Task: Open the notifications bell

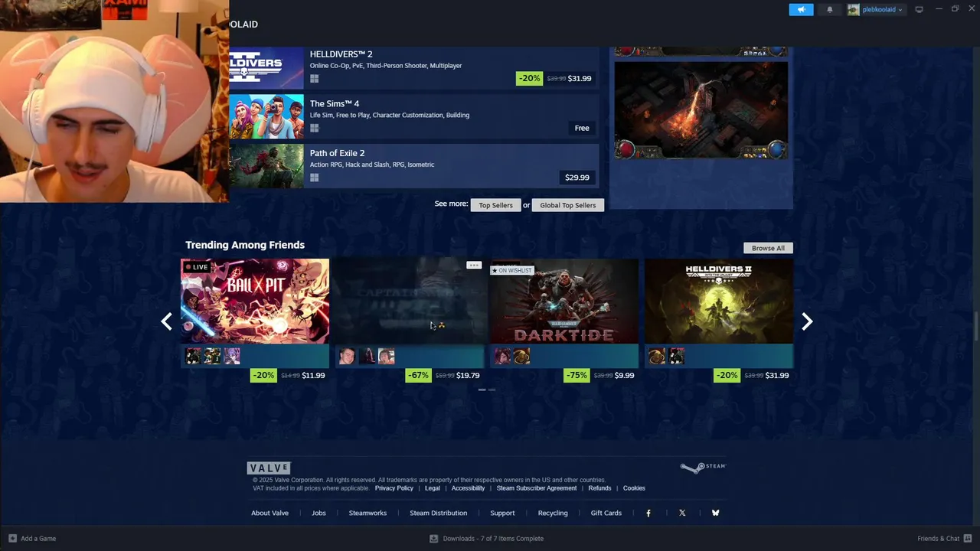Action: point(830,9)
